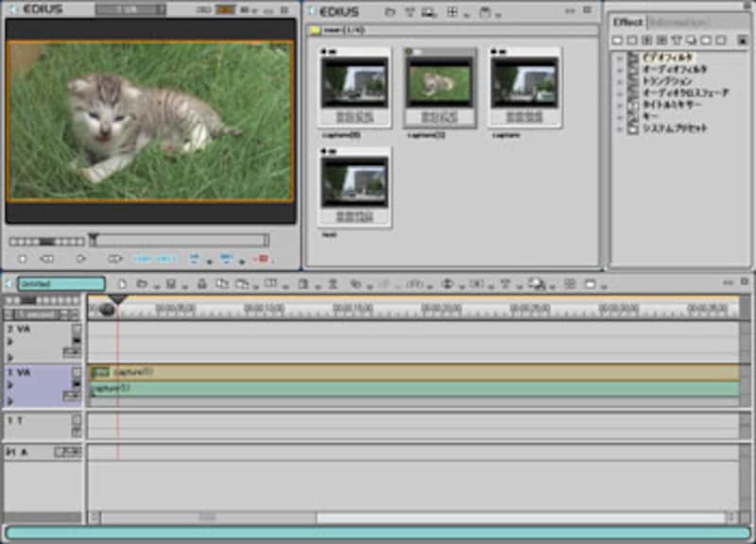Image resolution: width=756 pixels, height=544 pixels.
Task: Expand the トランジション effect folder
Action: tap(620, 81)
